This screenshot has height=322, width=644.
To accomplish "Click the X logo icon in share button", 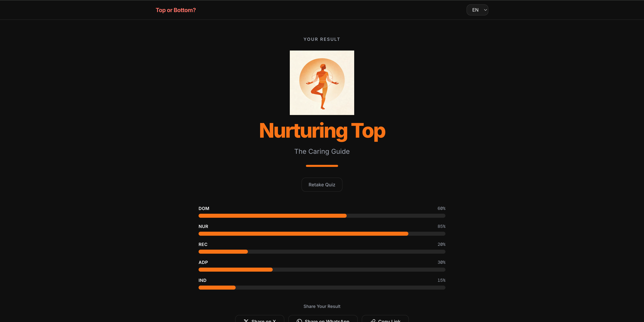I will coord(246,320).
